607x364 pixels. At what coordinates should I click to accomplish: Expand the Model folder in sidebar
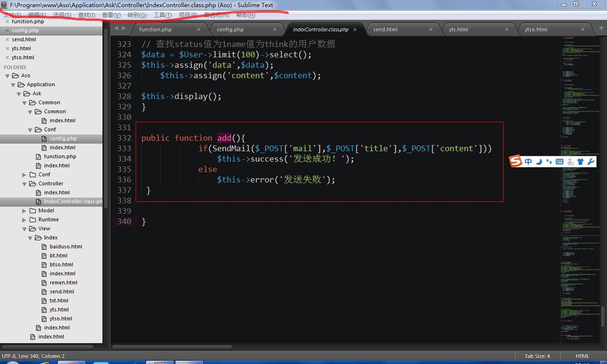[25, 210]
